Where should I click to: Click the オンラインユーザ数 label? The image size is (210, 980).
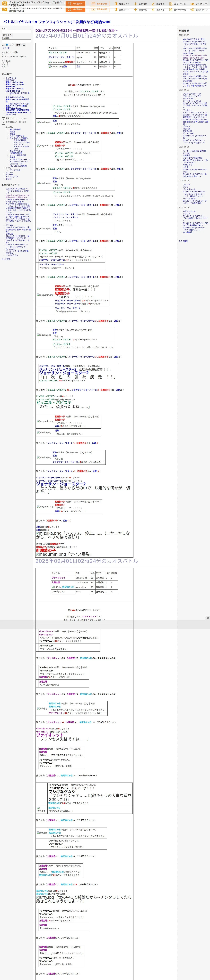click(9, 52)
